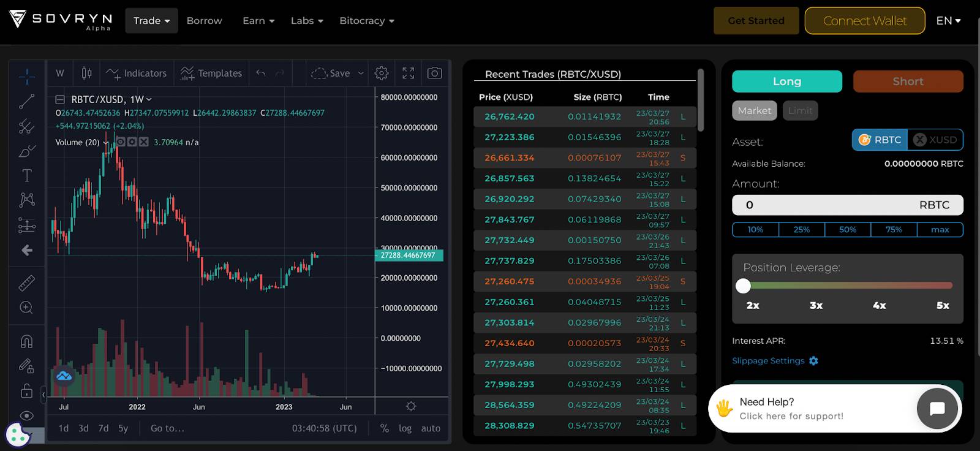Collapse the chart drawing toolbar
The width and height of the screenshot is (980, 451).
click(43, 395)
